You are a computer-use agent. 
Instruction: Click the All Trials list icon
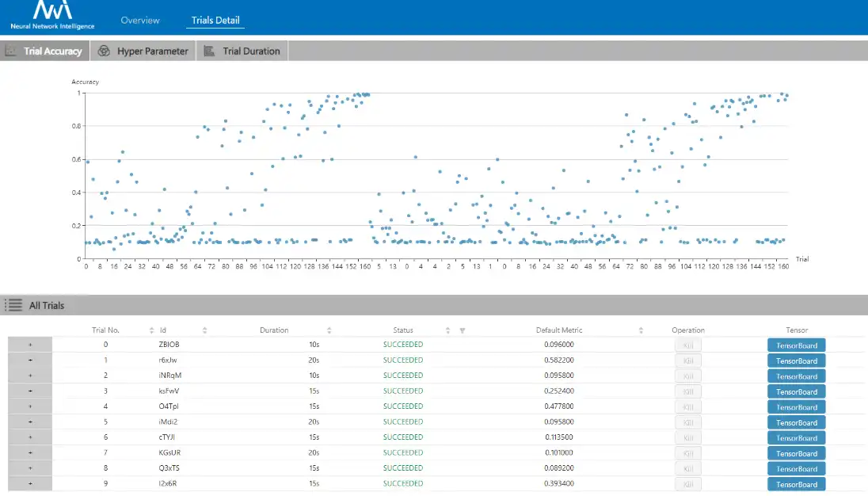13,305
